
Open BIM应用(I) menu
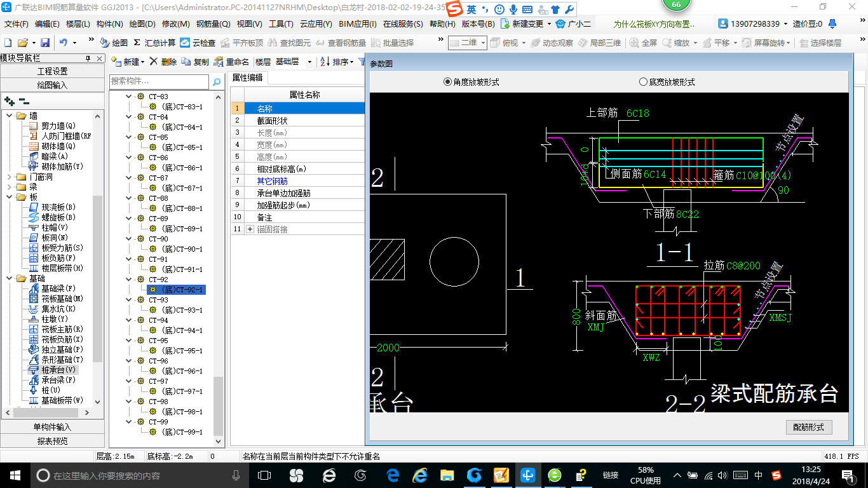pyautogui.click(x=358, y=24)
